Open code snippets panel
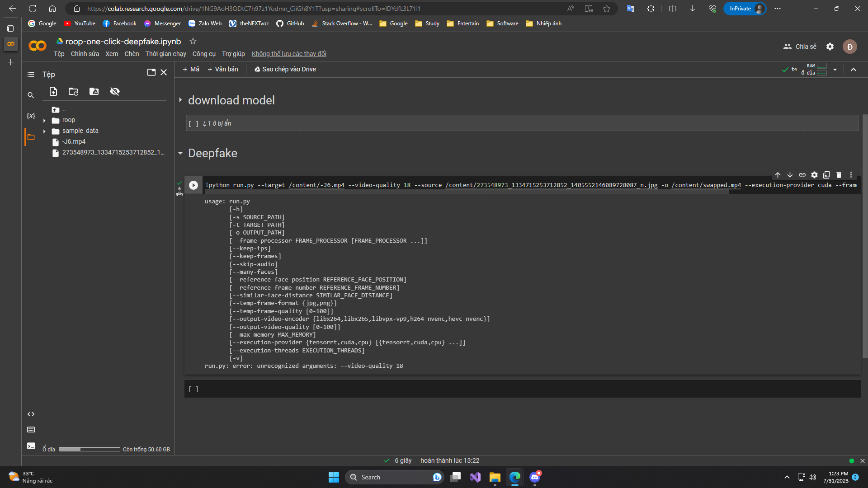868x488 pixels. point(31,414)
